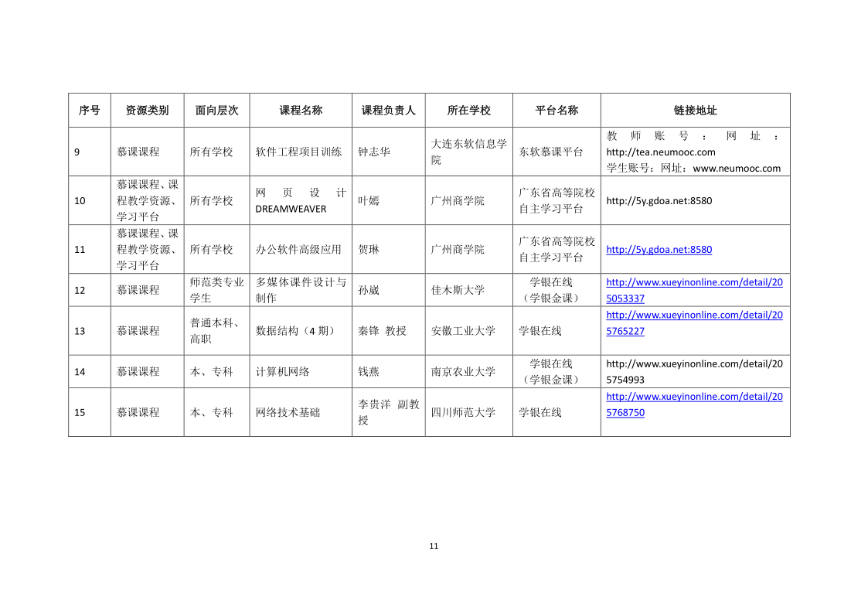Select the 办公软件高级应用 course cell
This screenshot has width=868, height=614.
(298, 250)
